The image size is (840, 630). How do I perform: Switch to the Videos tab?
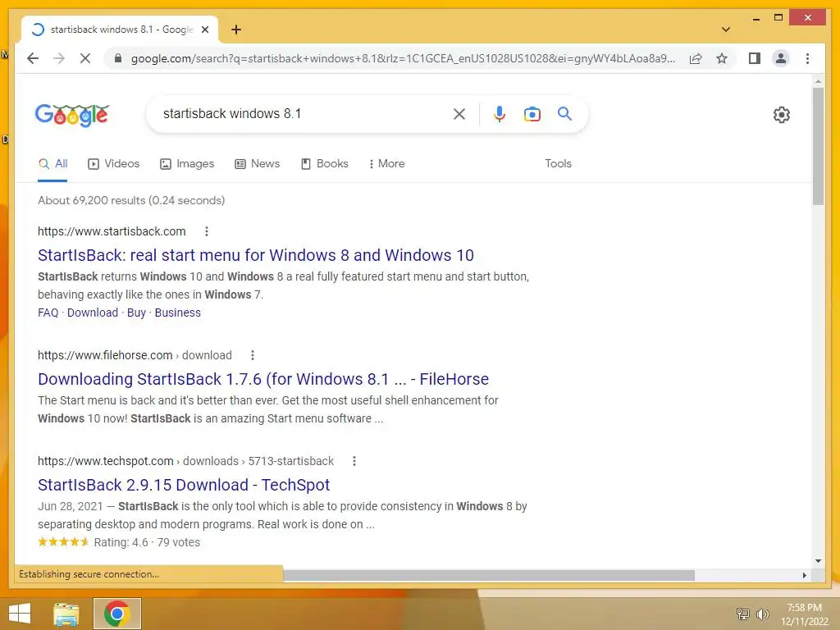(x=113, y=164)
